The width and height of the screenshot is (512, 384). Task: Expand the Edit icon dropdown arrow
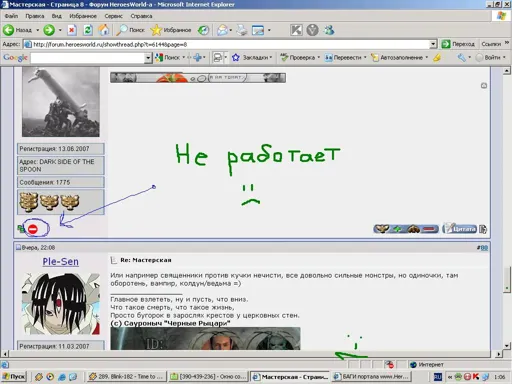click(269, 30)
